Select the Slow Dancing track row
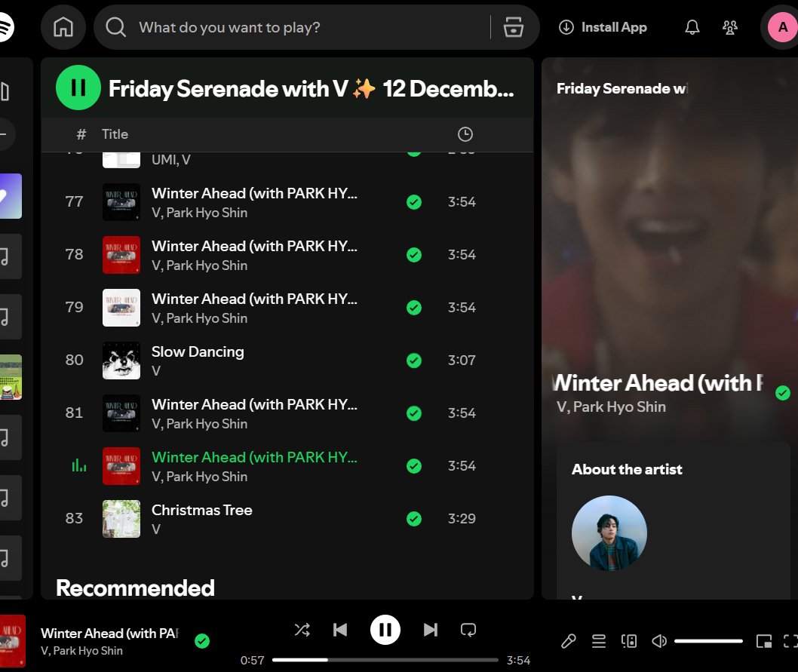Viewport: 798px width, 672px height. [226, 360]
